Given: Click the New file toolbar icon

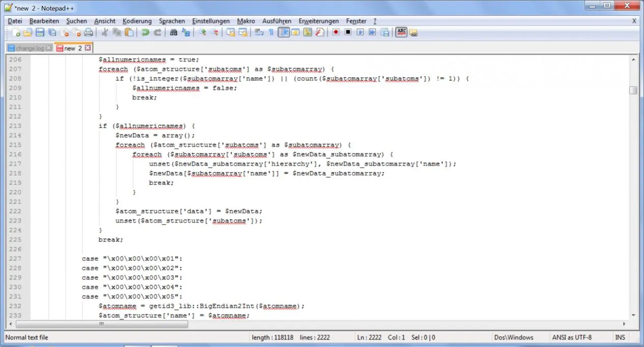Looking at the screenshot, I should [16, 33].
